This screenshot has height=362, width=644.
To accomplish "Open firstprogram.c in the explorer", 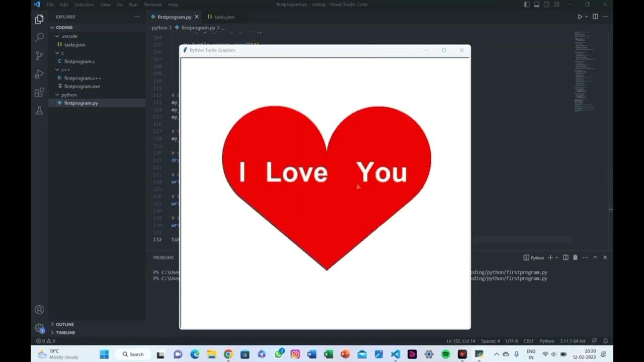I will (79, 61).
